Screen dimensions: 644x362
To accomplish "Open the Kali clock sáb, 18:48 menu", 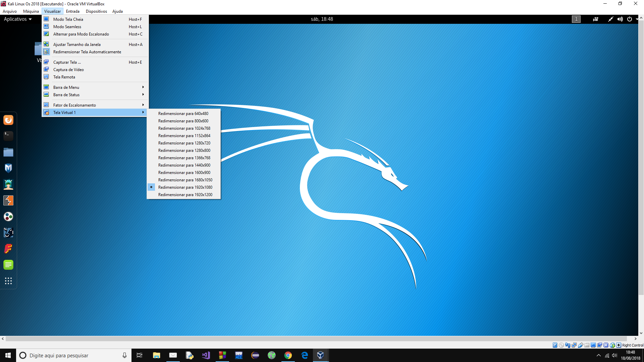I will point(322,19).
